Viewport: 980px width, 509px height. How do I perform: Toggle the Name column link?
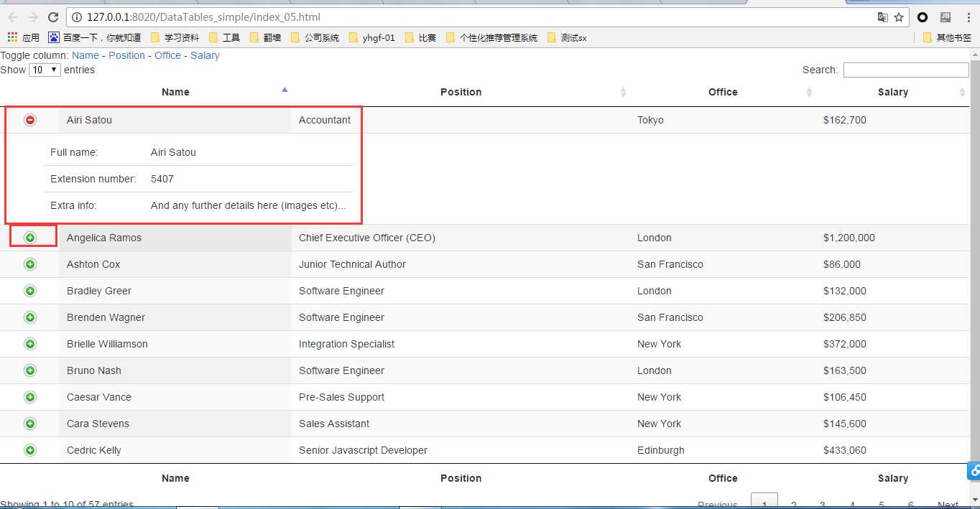(85, 55)
